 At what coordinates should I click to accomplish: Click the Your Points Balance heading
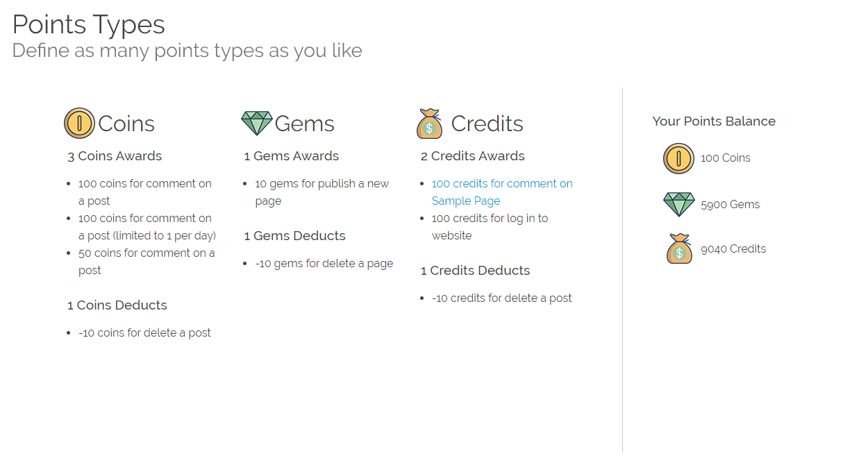[714, 121]
